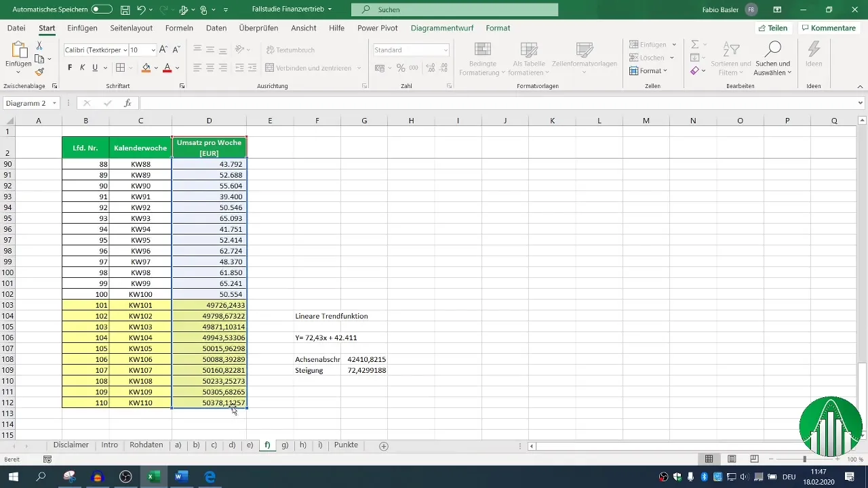This screenshot has width=868, height=488.
Task: Apply percent number format
Action: (x=401, y=68)
